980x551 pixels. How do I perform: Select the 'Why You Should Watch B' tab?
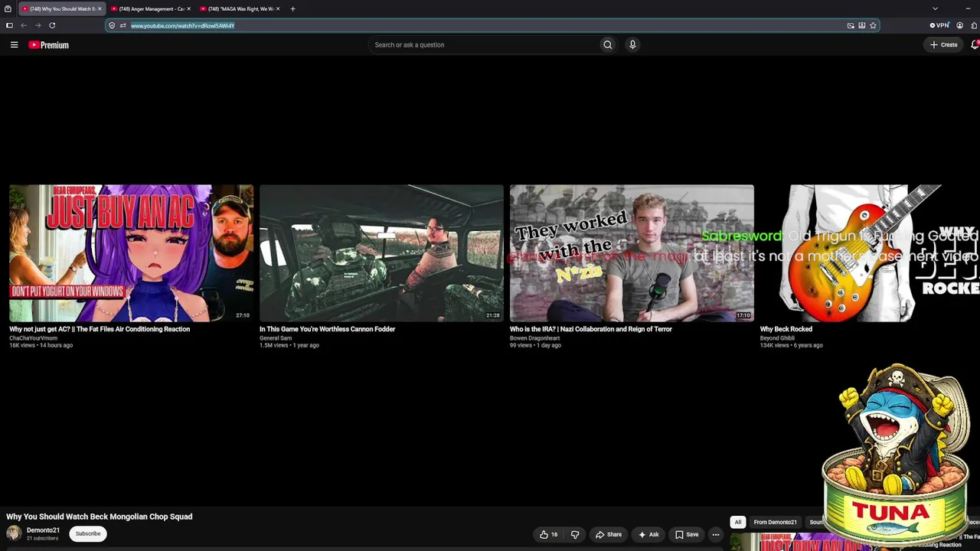(x=61, y=8)
